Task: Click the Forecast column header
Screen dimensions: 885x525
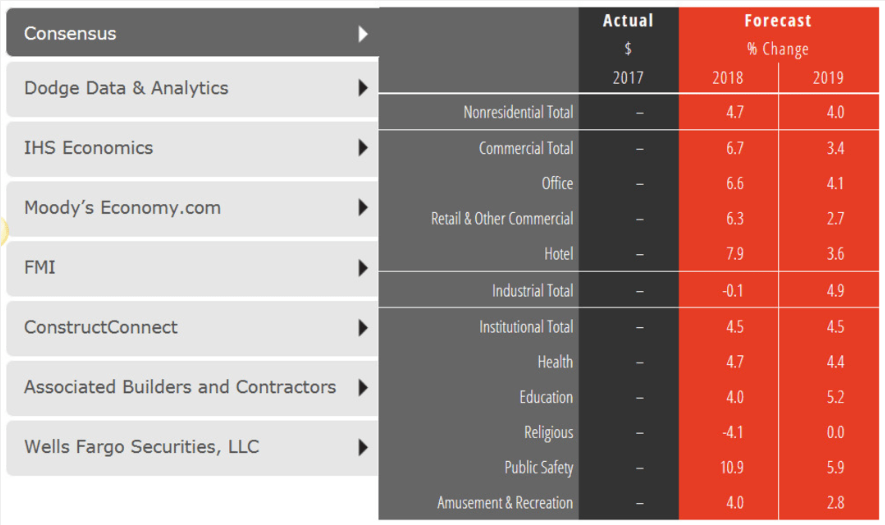Action: [778, 20]
